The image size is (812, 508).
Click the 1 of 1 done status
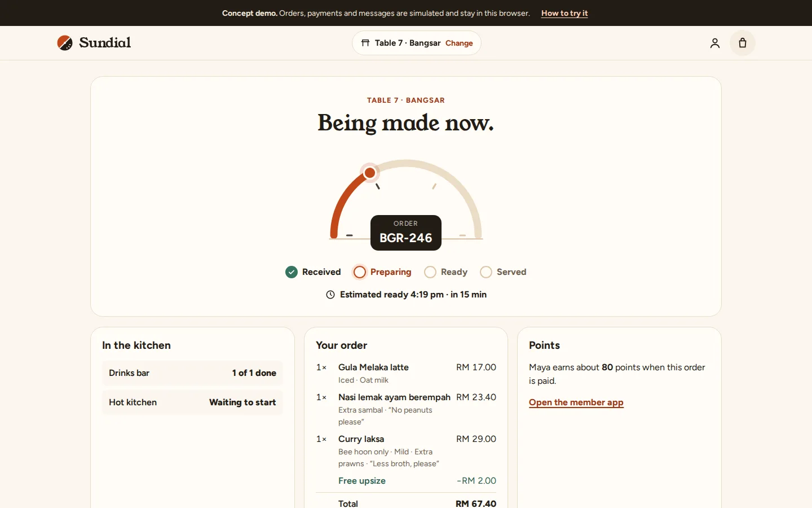click(254, 373)
